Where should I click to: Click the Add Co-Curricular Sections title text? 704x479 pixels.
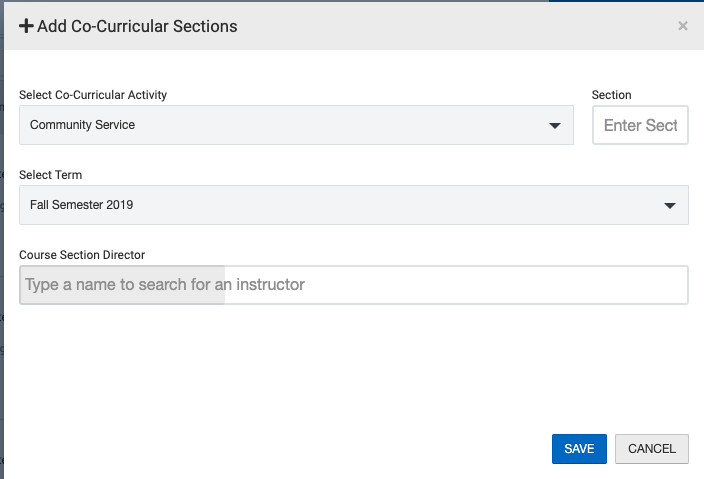click(137, 26)
